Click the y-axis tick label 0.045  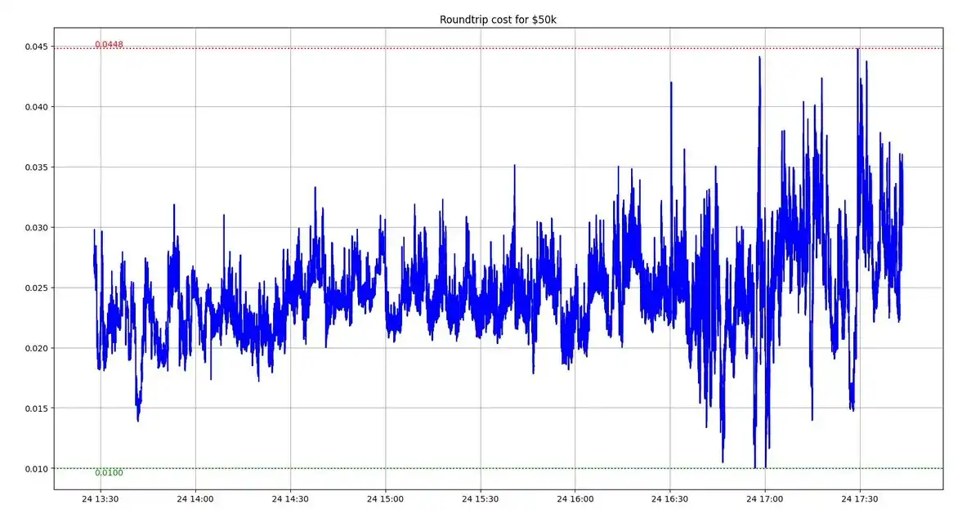(36, 47)
